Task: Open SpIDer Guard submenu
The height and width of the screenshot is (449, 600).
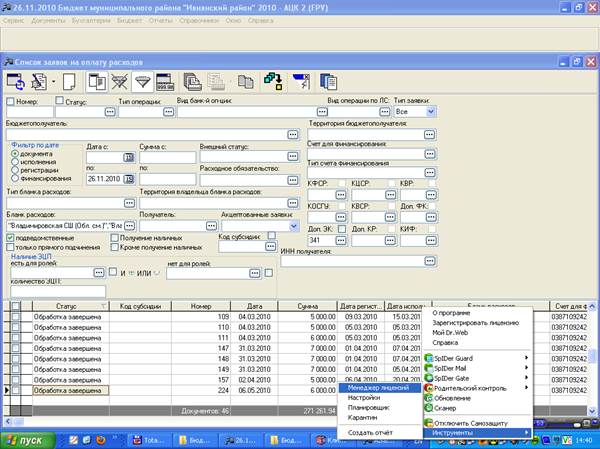Action: (x=478, y=358)
